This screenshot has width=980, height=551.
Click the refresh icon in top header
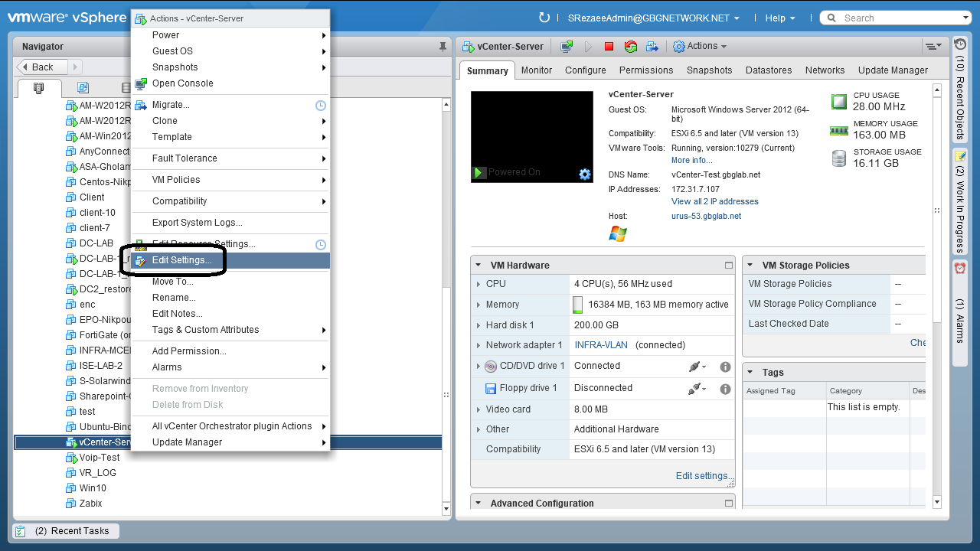544,18
